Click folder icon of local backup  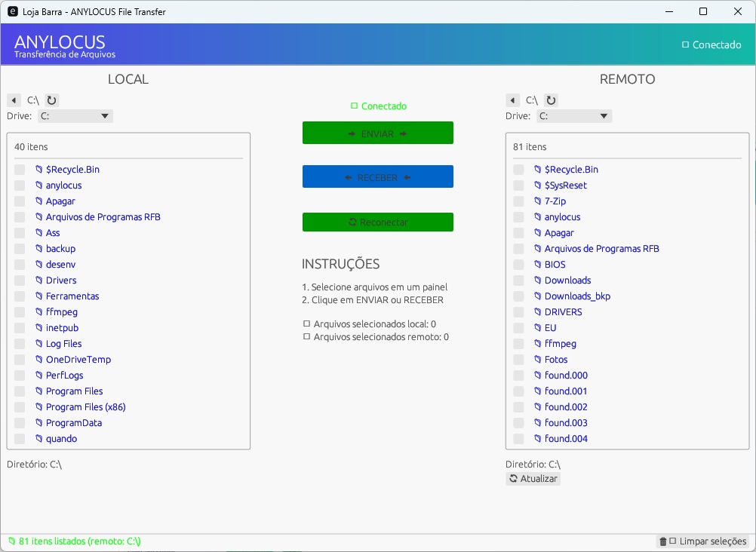click(39, 248)
